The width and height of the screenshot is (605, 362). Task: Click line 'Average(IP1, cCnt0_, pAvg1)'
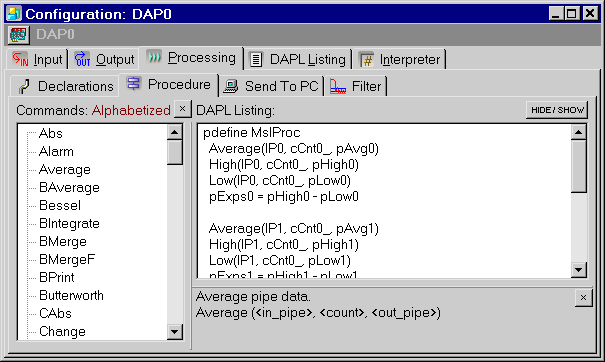click(x=294, y=229)
